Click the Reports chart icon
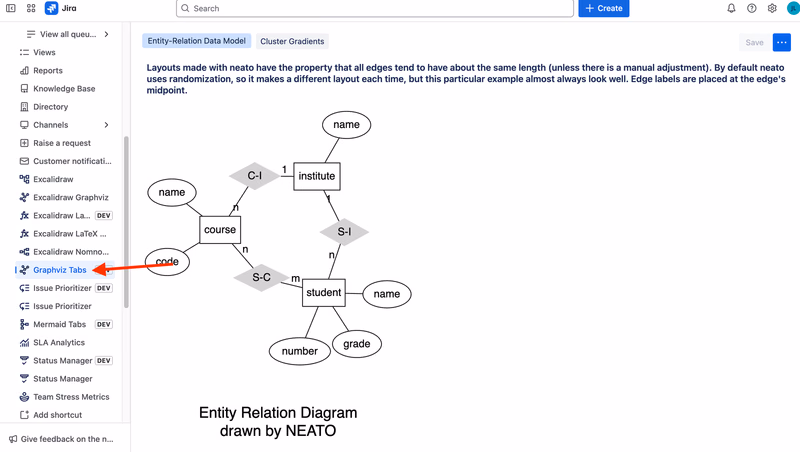This screenshot has width=800, height=452. pos(24,70)
